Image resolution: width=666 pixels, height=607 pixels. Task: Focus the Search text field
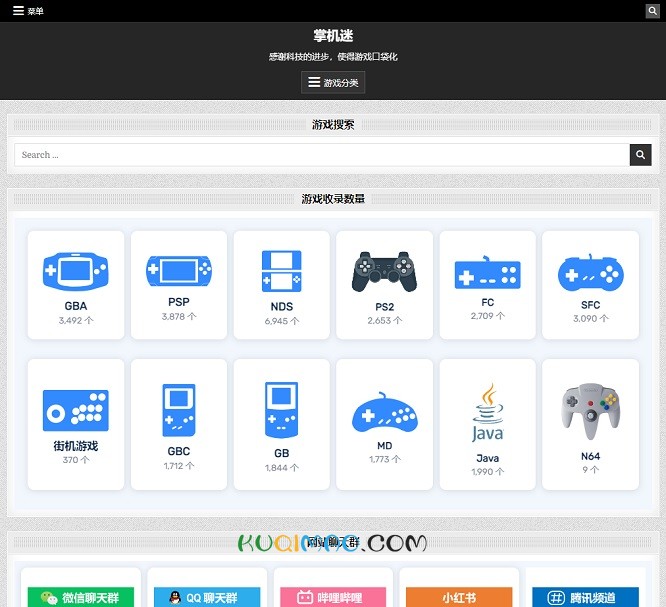pos(322,155)
